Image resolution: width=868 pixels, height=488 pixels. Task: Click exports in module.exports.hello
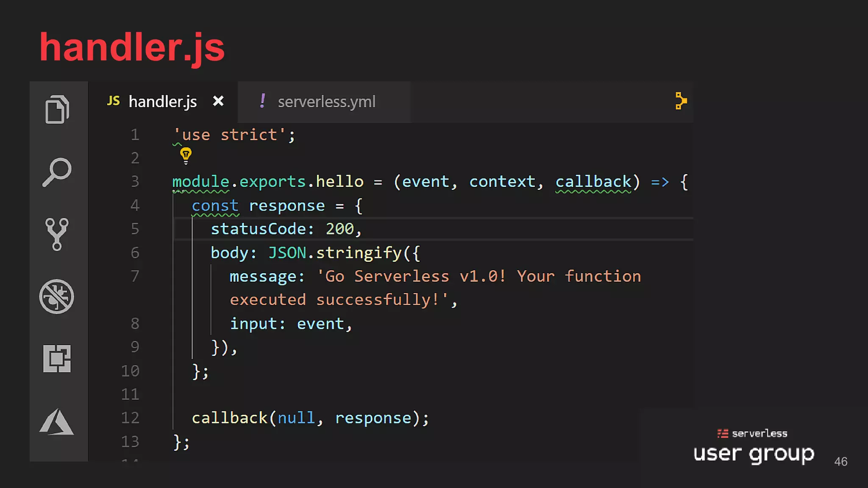273,182
